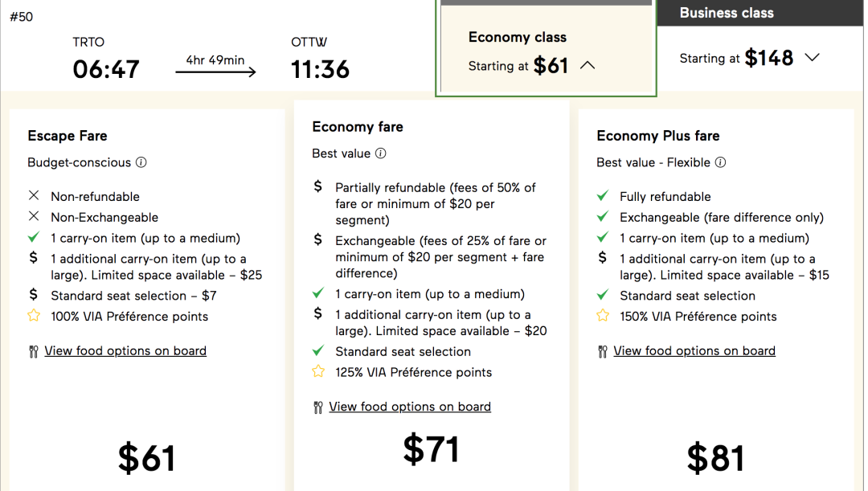Choose the $61 Escape Fare price
The width and height of the screenshot is (868, 491).
[x=147, y=458]
